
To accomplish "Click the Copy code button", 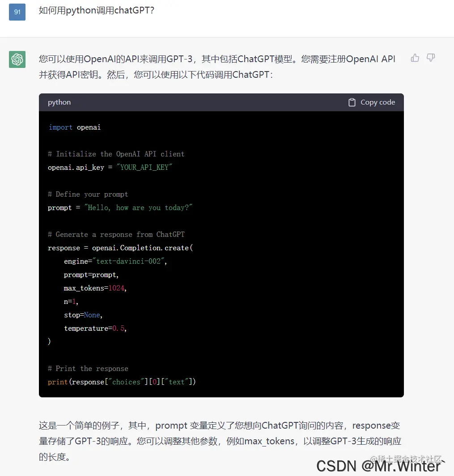I will (371, 102).
